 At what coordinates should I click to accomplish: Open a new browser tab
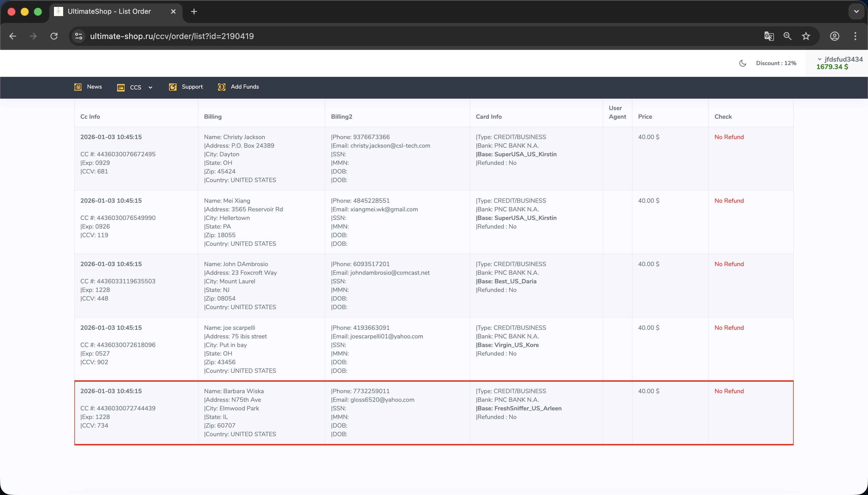coord(194,11)
